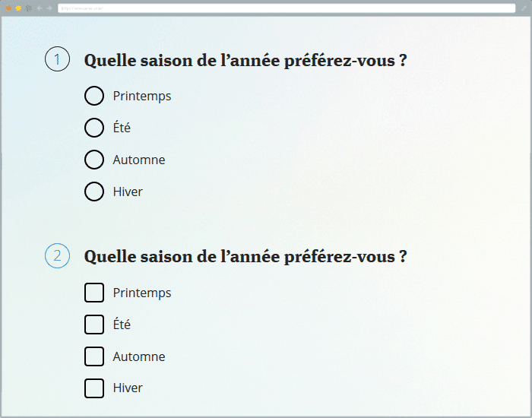Tick the Été checkbox in question 2
Viewport: 532px width, 418px height.
(x=94, y=325)
